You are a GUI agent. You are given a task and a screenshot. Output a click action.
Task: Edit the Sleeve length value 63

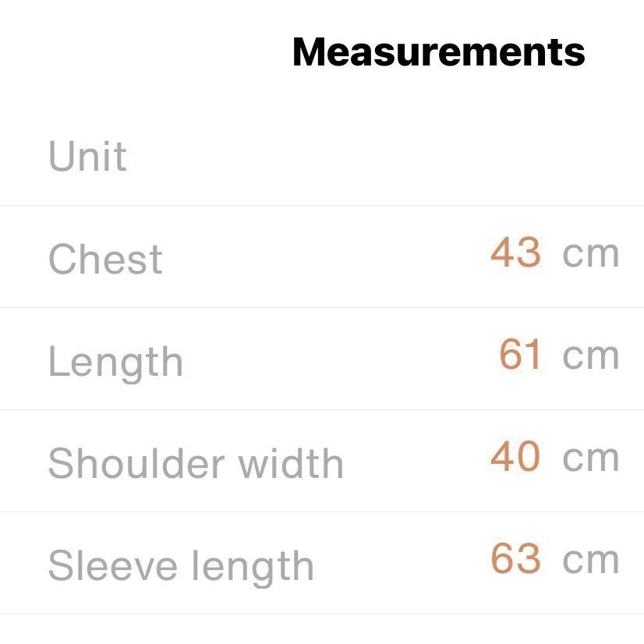pos(515,560)
